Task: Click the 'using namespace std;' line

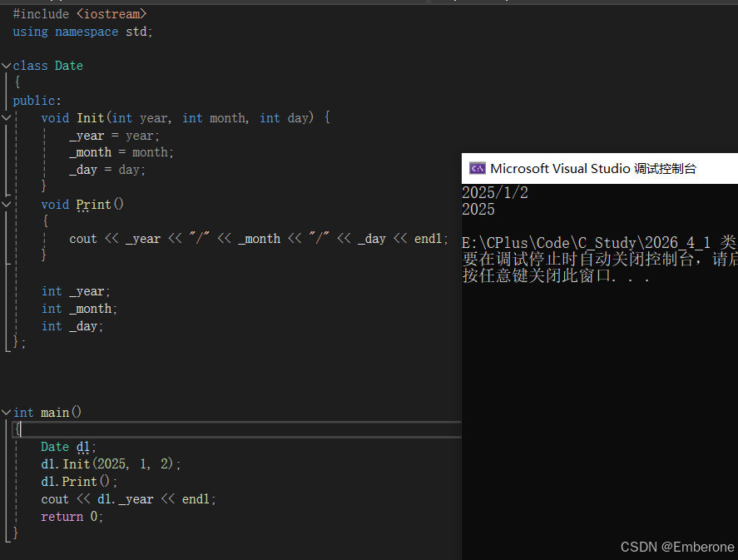Action: click(82, 32)
